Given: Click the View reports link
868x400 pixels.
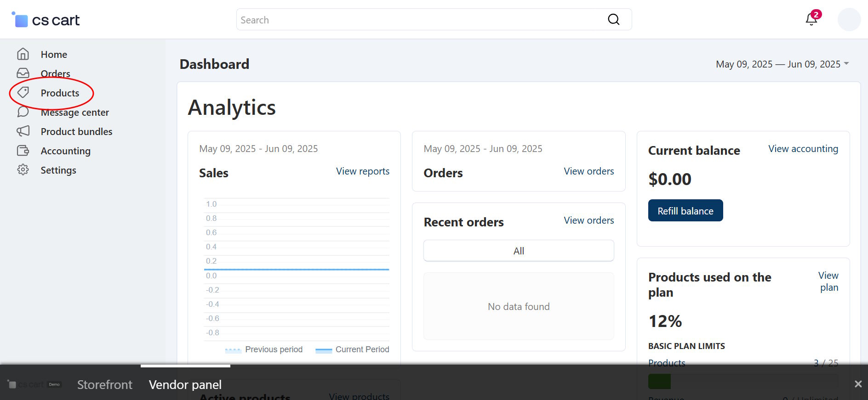Looking at the screenshot, I should (x=362, y=171).
